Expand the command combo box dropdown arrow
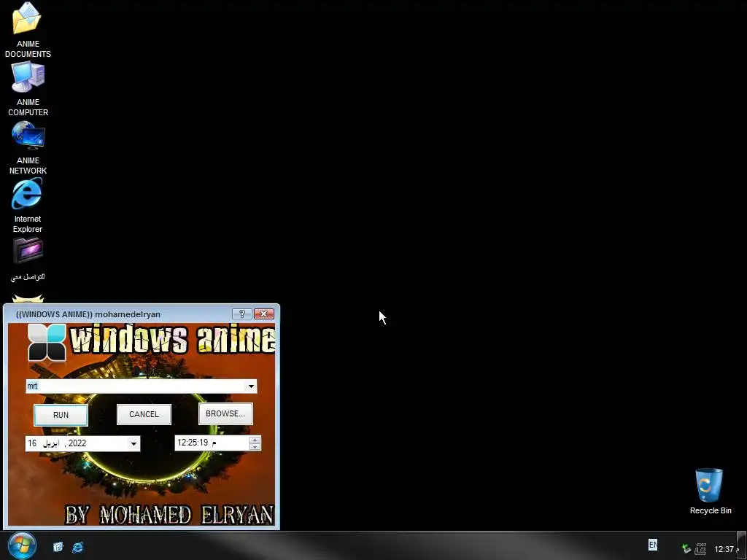 click(x=251, y=386)
